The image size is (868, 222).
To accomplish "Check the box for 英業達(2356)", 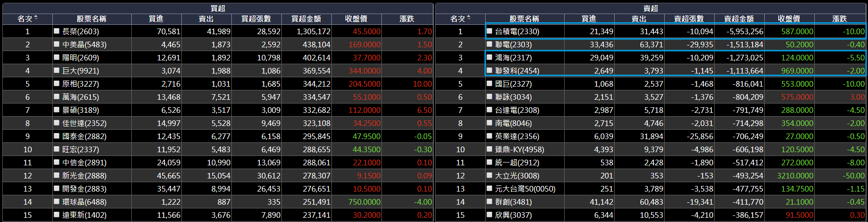I will (489, 136).
